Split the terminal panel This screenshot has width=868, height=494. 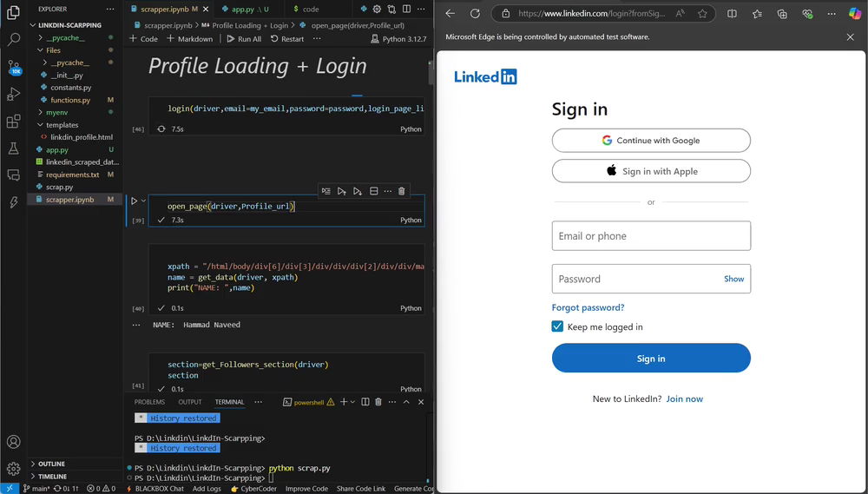[365, 402]
